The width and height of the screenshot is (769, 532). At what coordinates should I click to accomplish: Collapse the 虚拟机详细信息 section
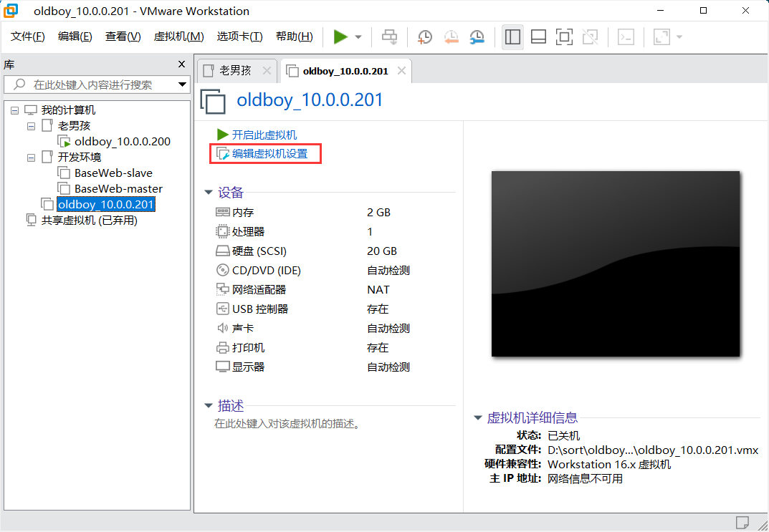pyautogui.click(x=478, y=418)
